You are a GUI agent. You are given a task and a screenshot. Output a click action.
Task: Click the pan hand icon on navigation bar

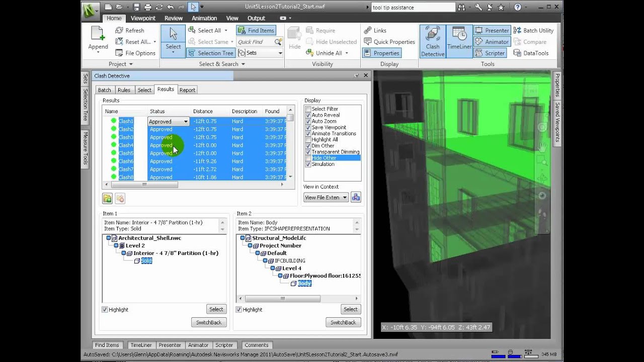(x=542, y=146)
